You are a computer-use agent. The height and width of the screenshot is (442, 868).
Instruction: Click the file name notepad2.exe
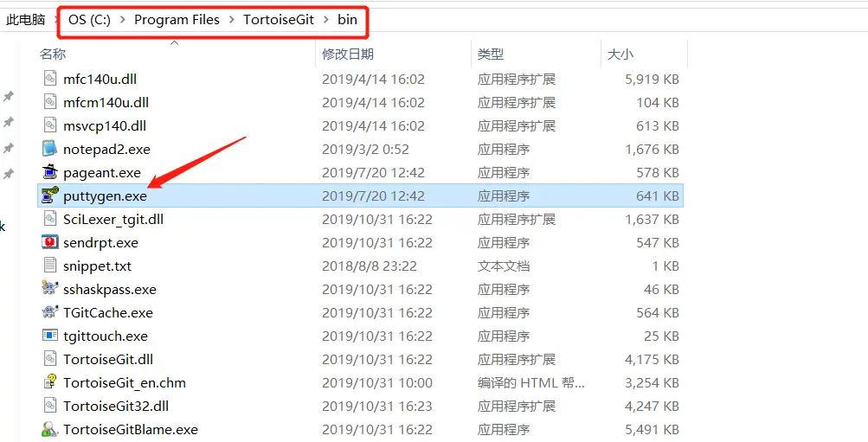click(x=106, y=150)
